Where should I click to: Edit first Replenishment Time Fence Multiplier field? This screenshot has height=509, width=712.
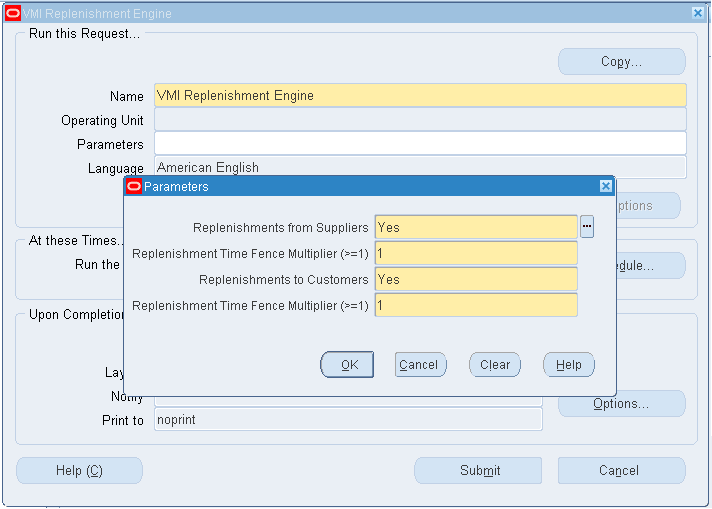click(476, 253)
